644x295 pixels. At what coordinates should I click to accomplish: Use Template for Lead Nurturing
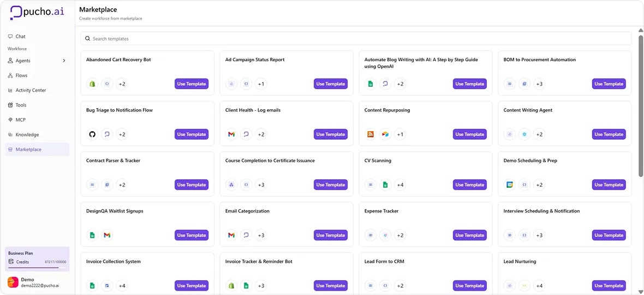[609, 286]
